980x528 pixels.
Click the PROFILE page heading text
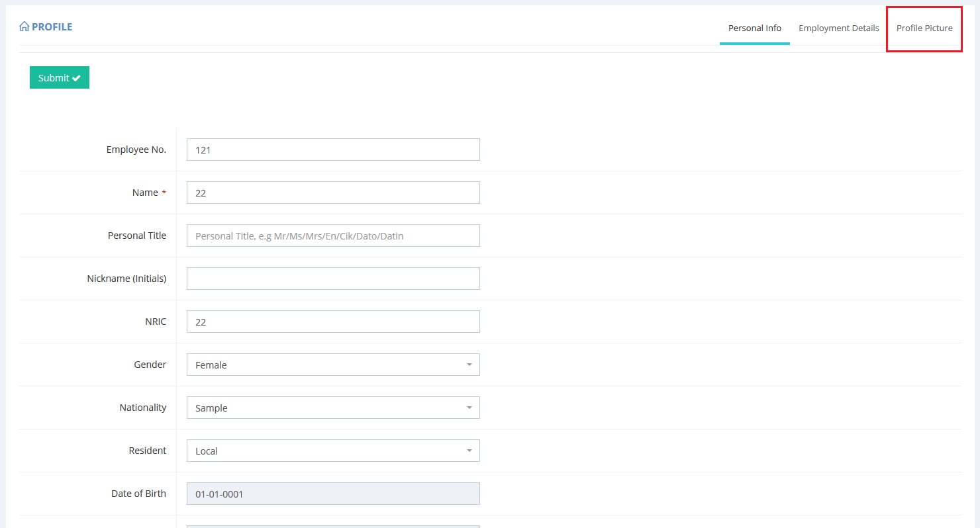pos(52,27)
